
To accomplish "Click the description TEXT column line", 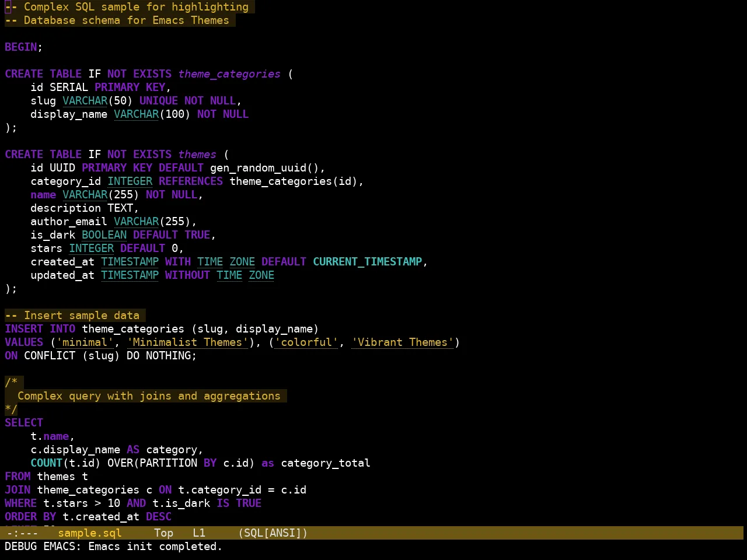I will click(85, 208).
